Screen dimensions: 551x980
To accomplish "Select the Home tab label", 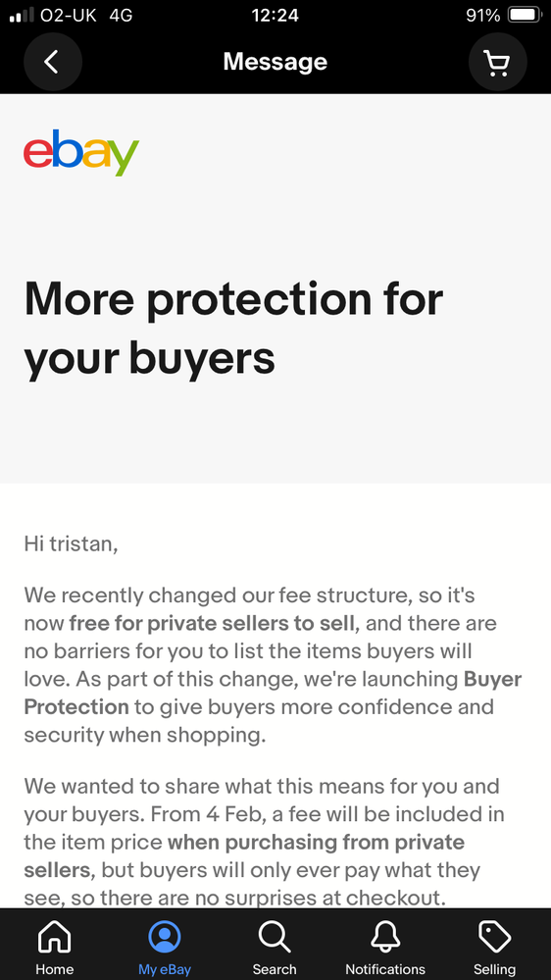I will (54, 969).
